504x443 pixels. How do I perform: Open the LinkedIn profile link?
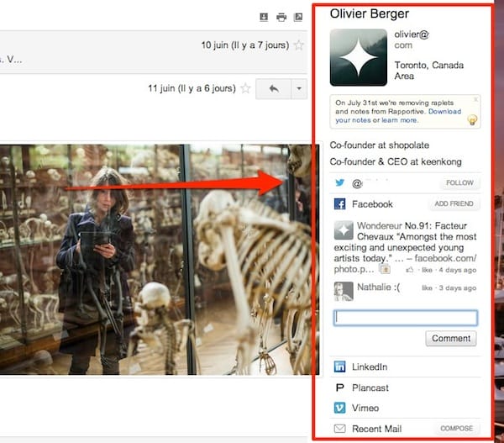370,367
